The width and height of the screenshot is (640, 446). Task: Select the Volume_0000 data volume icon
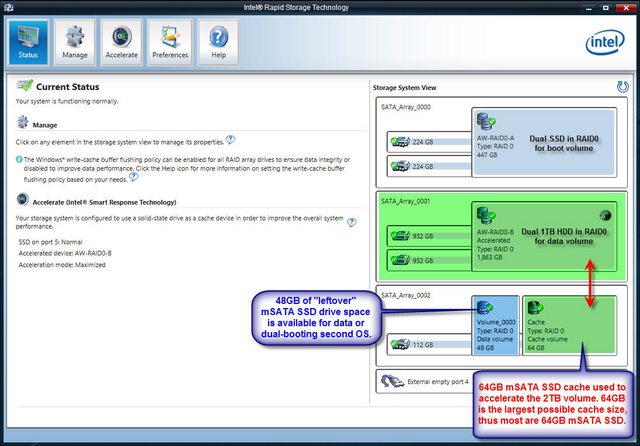pos(484,308)
